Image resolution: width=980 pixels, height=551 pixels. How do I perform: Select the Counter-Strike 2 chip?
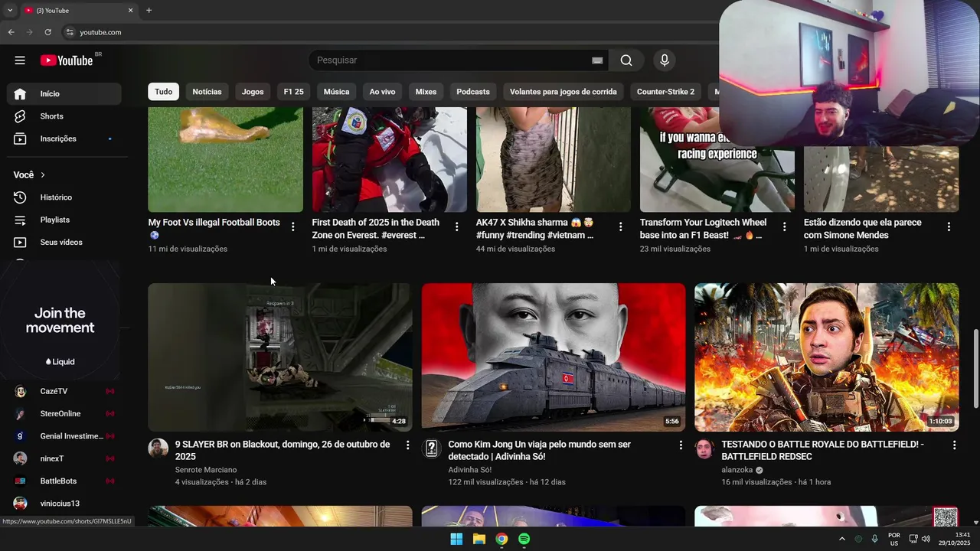click(x=665, y=92)
